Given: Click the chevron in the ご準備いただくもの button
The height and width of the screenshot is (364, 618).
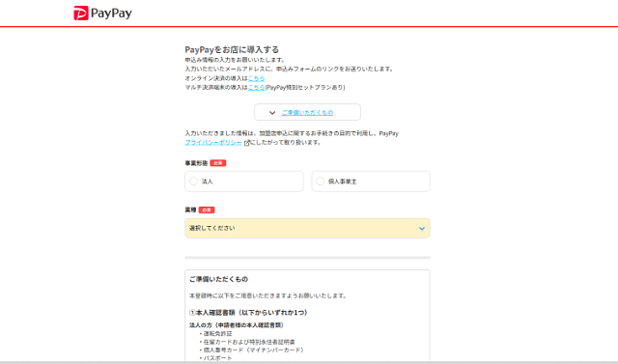Looking at the screenshot, I should coord(272,113).
